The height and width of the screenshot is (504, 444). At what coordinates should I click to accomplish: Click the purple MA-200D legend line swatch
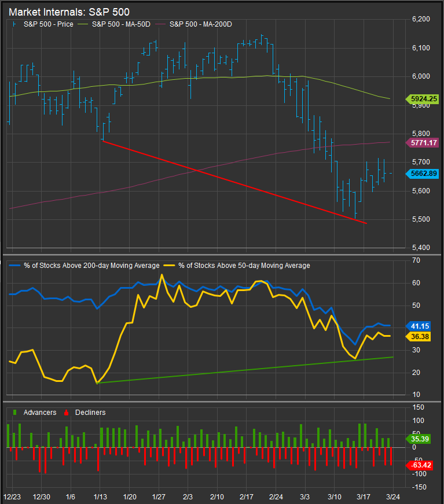click(x=160, y=24)
